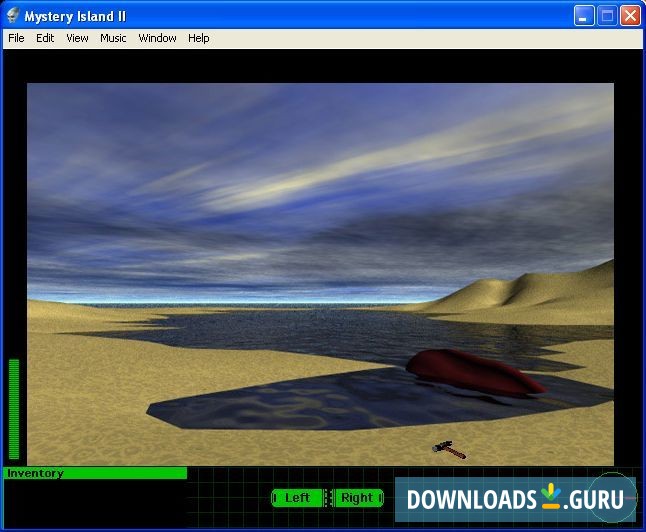Click the skull application icon in title bar
The width and height of the screenshot is (646, 532).
[13, 16]
